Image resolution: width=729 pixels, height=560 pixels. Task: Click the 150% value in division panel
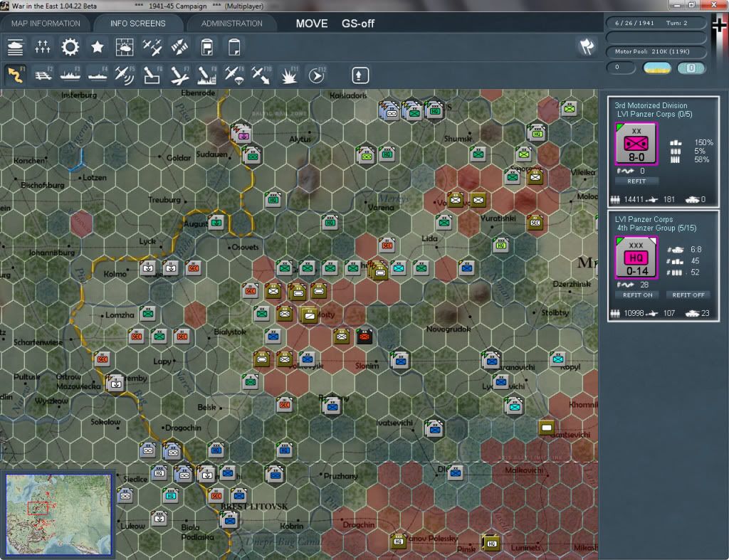pos(703,142)
